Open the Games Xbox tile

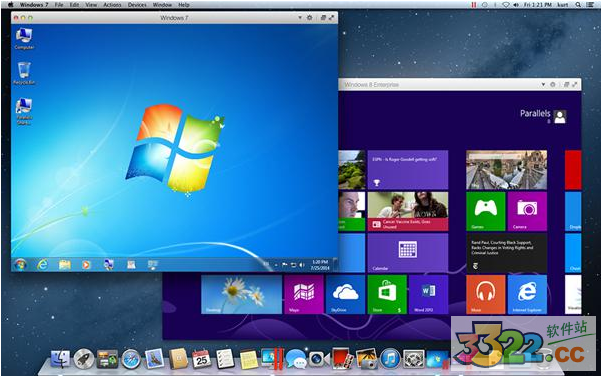486,211
